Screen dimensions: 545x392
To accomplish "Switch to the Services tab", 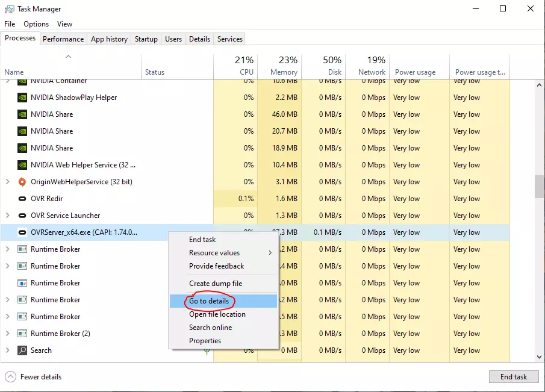I will tap(230, 39).
